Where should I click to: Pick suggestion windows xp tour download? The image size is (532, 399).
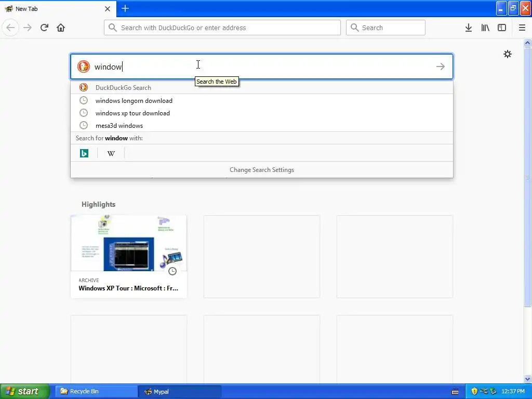(x=262, y=113)
